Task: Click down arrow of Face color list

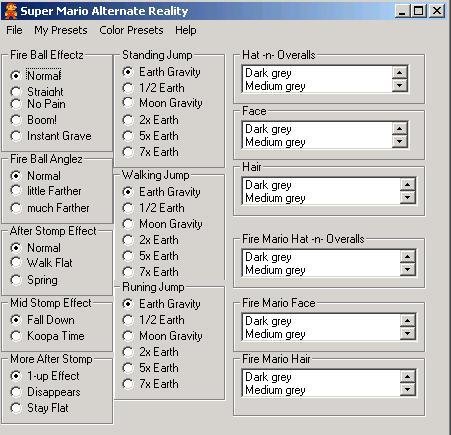Action: coord(399,141)
